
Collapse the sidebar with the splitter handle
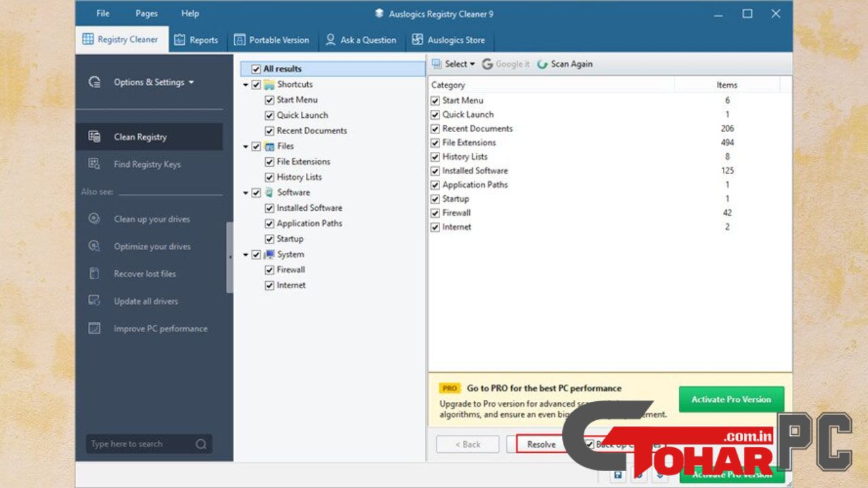point(229,258)
